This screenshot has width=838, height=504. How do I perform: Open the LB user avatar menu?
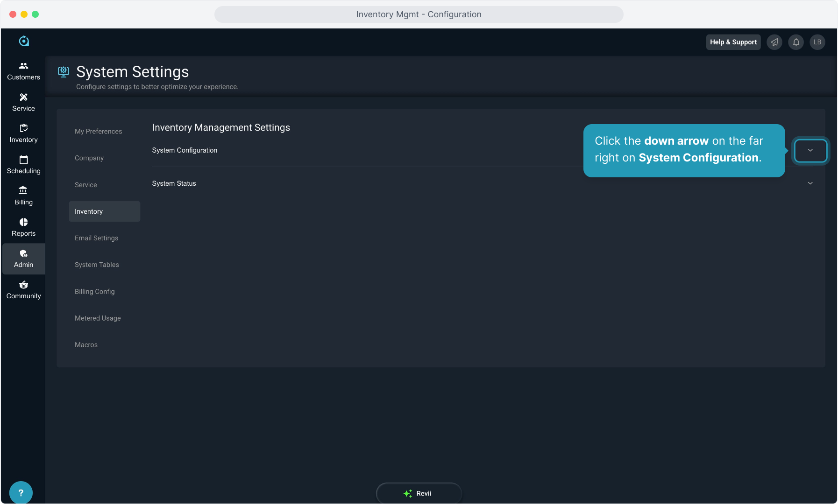(x=817, y=42)
